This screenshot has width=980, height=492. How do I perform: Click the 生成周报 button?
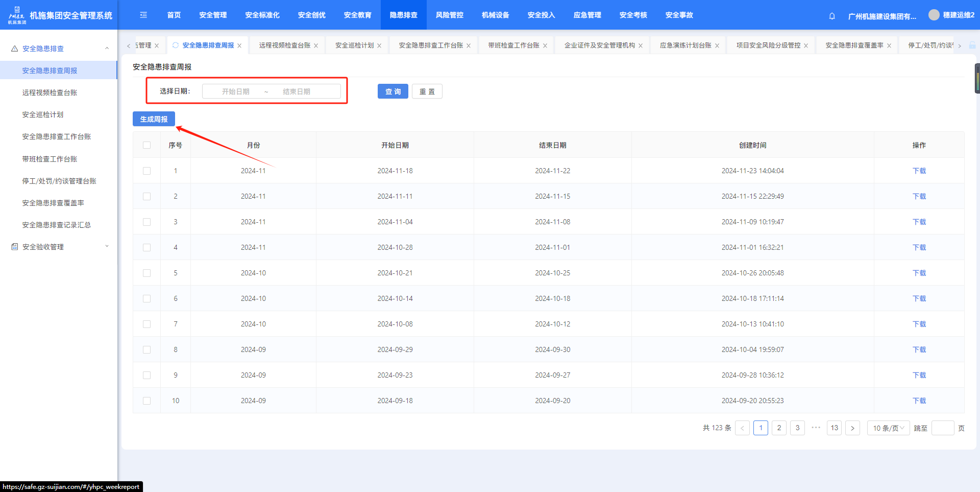tap(154, 119)
